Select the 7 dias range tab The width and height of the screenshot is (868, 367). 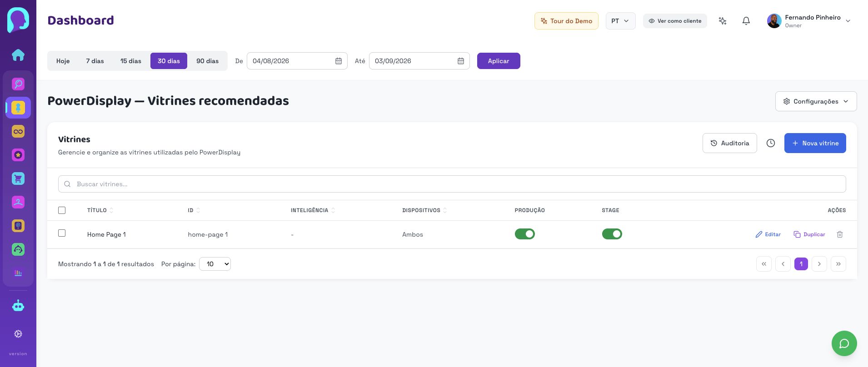click(95, 61)
